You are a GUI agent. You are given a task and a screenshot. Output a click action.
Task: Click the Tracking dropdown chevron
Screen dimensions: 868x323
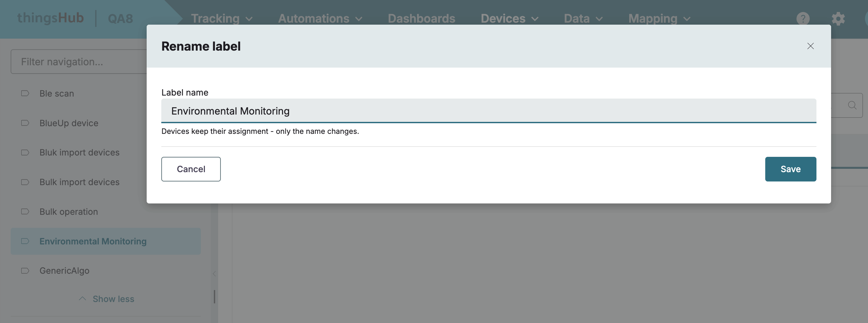(x=249, y=19)
